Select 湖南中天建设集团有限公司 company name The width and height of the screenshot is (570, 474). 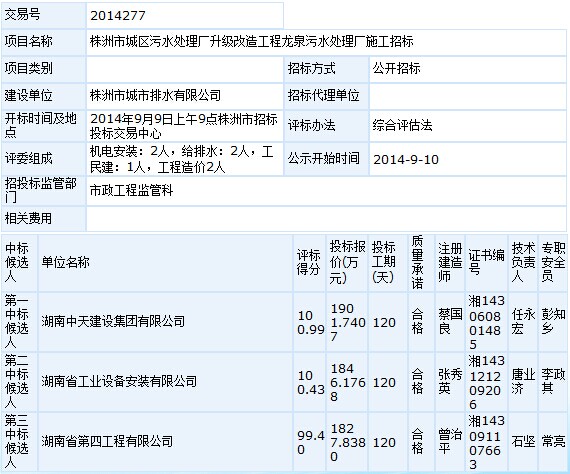(113, 321)
